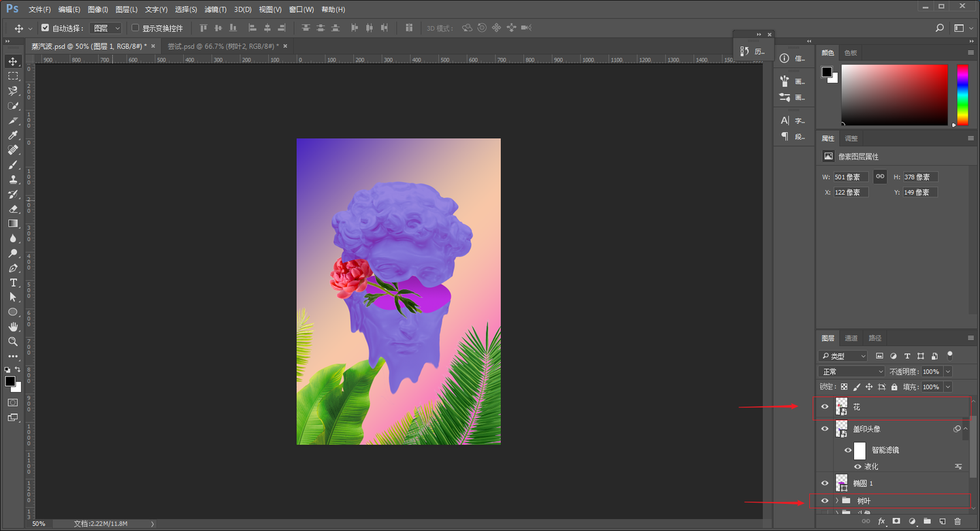Select the Hand tool
Screen dimensions: 980x531
point(13,327)
